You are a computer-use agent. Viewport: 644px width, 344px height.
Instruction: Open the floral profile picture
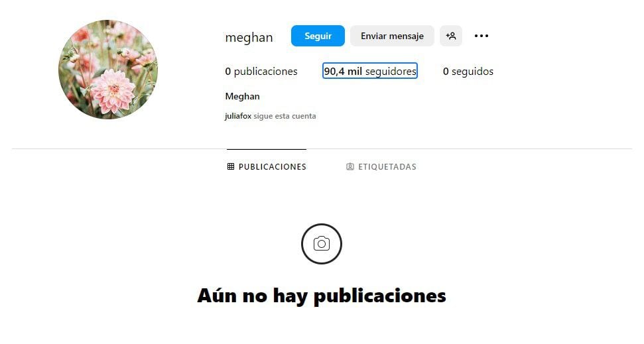(x=108, y=70)
